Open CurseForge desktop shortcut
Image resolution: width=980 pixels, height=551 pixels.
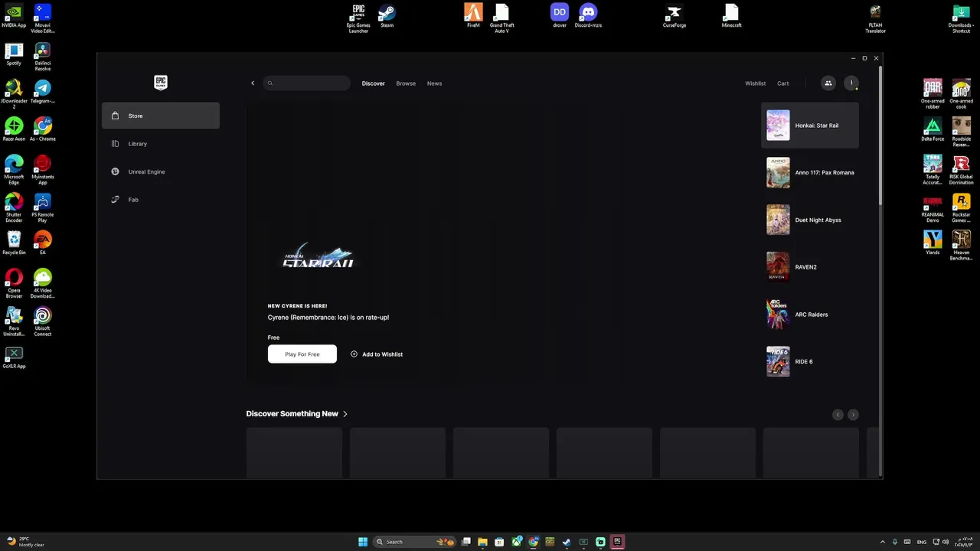point(675,16)
